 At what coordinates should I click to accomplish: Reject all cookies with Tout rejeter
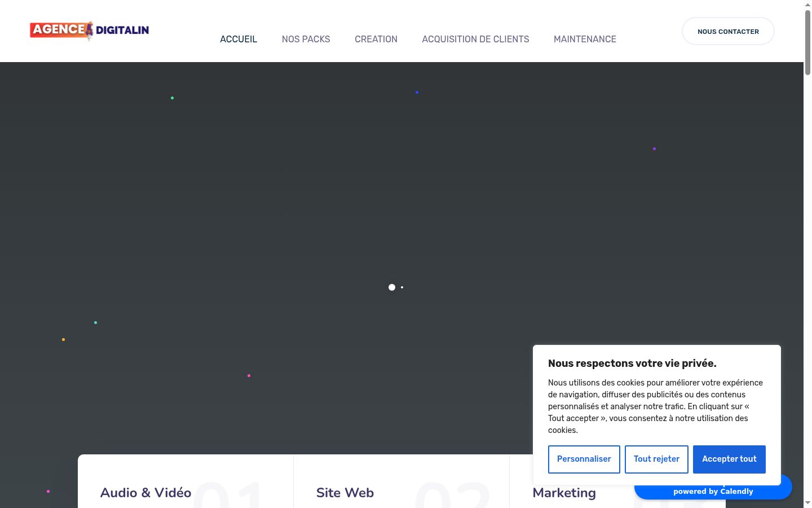point(656,459)
